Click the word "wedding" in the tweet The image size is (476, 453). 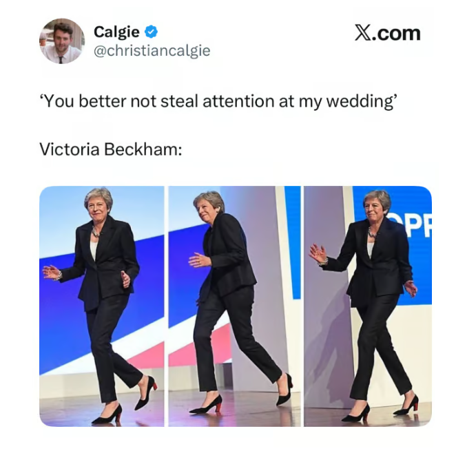point(360,101)
